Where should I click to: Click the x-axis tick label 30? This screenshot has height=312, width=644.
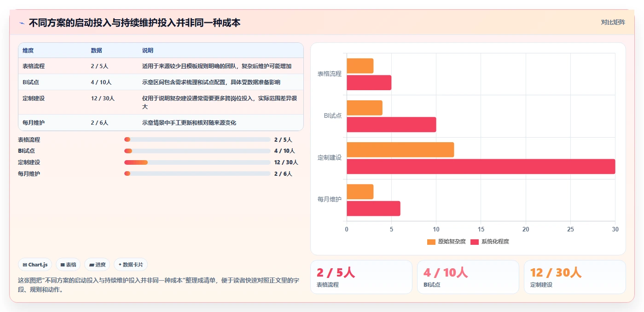pyautogui.click(x=615, y=229)
